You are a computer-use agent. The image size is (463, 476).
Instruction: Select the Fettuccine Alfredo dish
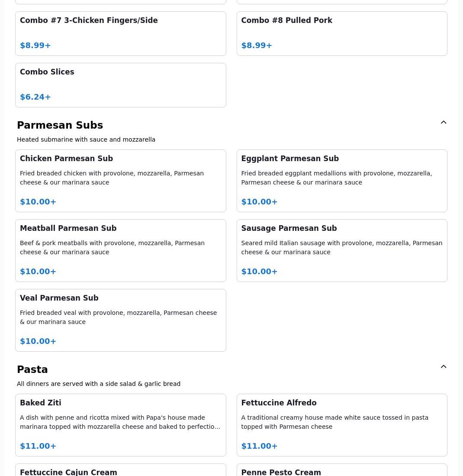click(341, 425)
